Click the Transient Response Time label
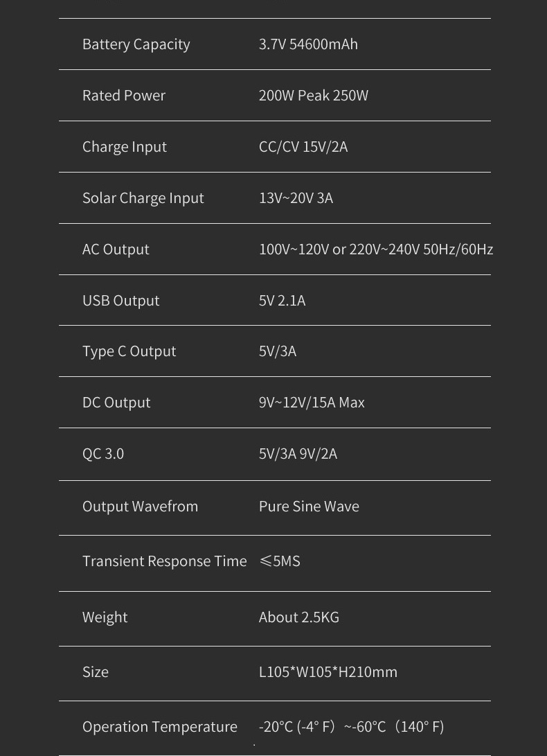This screenshot has height=756, width=547. coord(164,561)
